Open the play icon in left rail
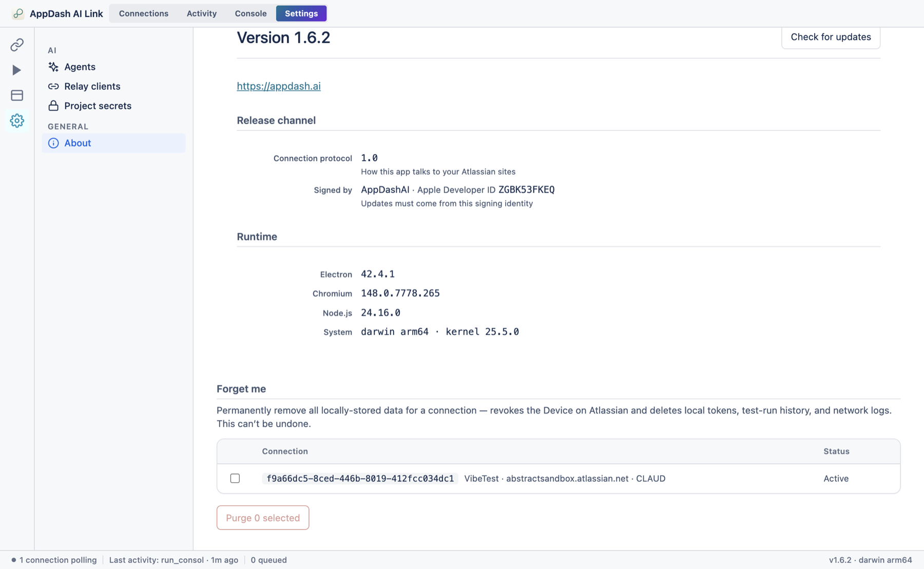The height and width of the screenshot is (569, 924). (x=17, y=70)
